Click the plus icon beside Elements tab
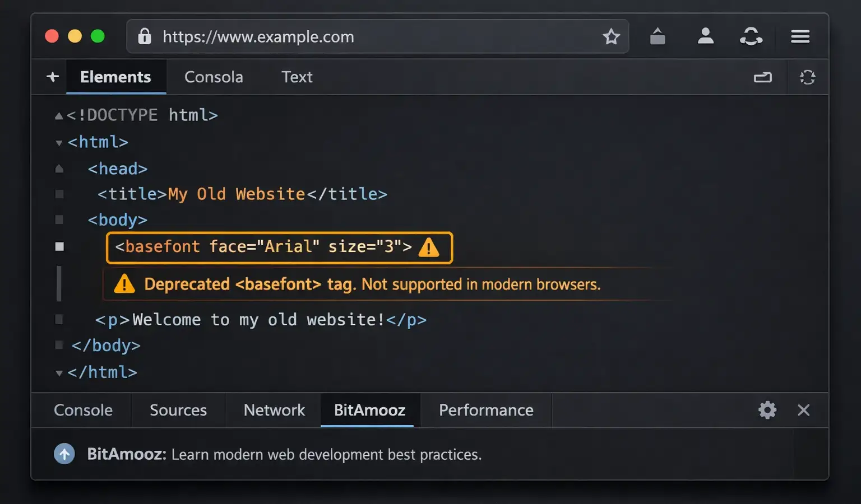 (53, 77)
